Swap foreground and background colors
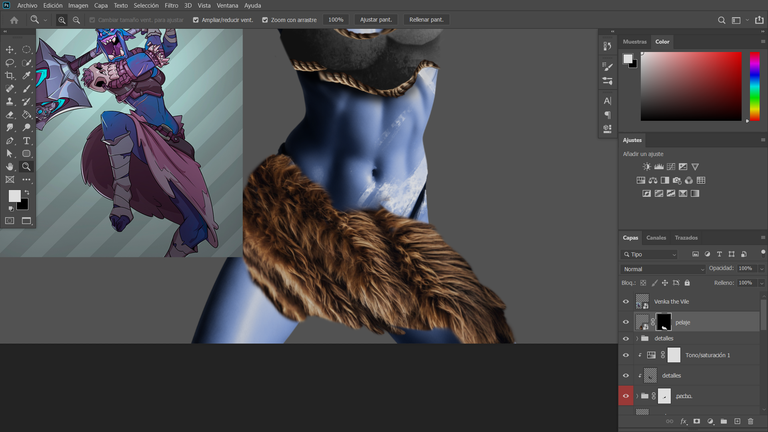 click(27, 192)
